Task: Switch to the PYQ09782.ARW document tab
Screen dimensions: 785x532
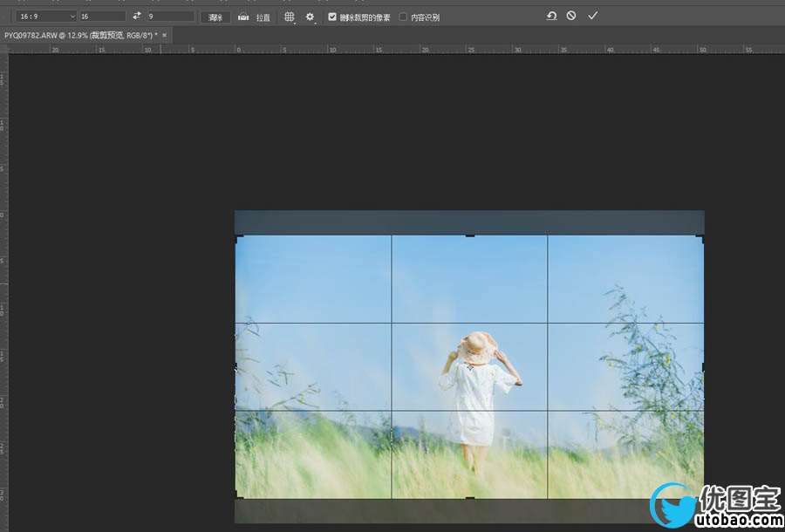Action: coord(81,36)
